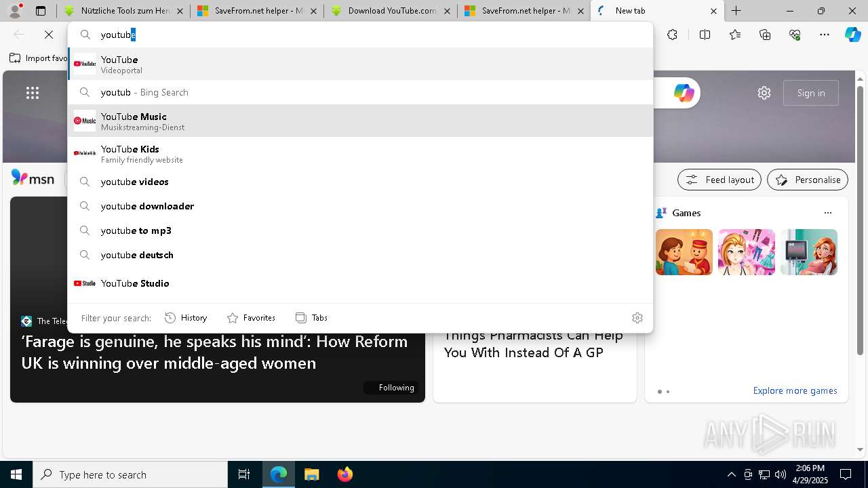
Task: Select the 'youtub - Bing Search' suggestion
Action: pos(360,92)
